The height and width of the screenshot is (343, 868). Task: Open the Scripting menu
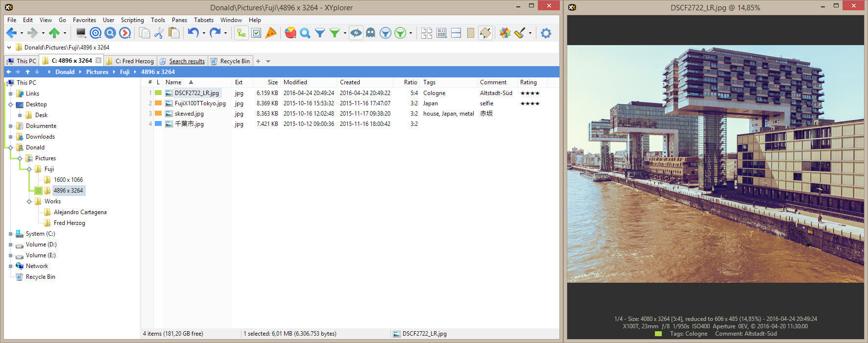(132, 20)
